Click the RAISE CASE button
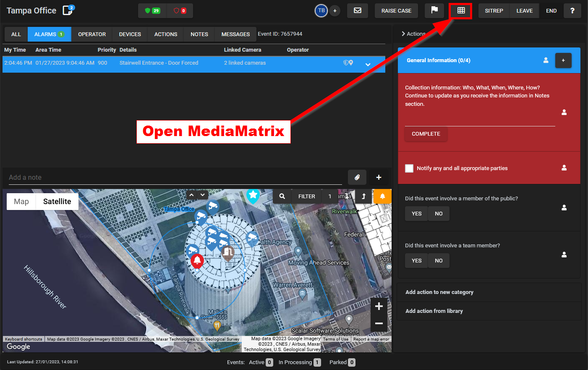Image resolution: width=588 pixels, height=370 pixels. pyautogui.click(x=396, y=11)
